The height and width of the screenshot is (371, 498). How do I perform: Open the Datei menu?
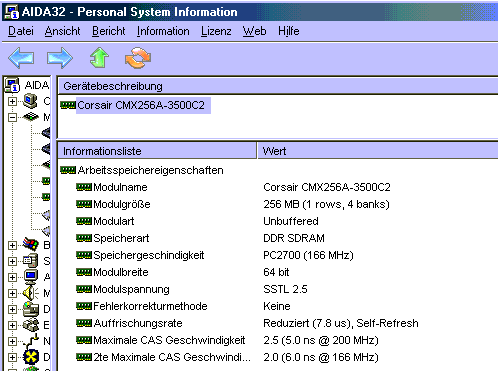21,31
